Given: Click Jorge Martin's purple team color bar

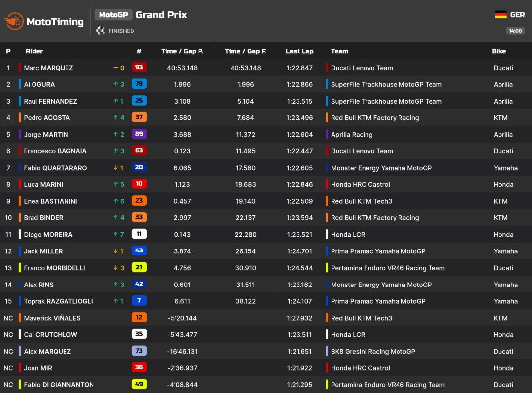Looking at the screenshot, I should pos(20,134).
